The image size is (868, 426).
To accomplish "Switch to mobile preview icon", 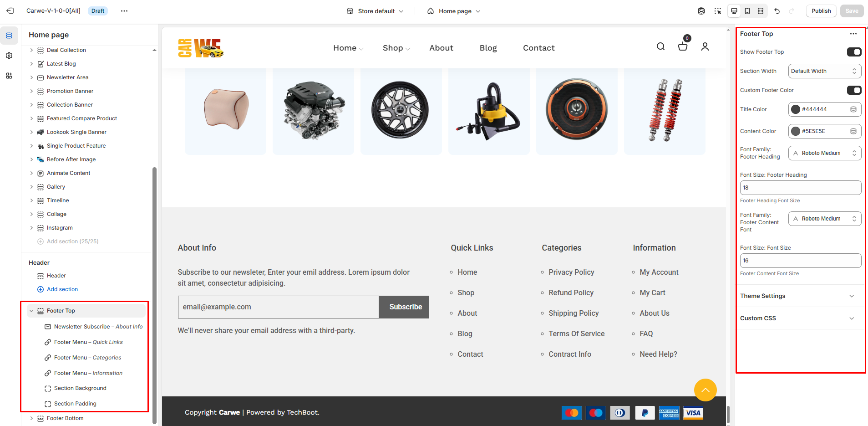I will [747, 11].
